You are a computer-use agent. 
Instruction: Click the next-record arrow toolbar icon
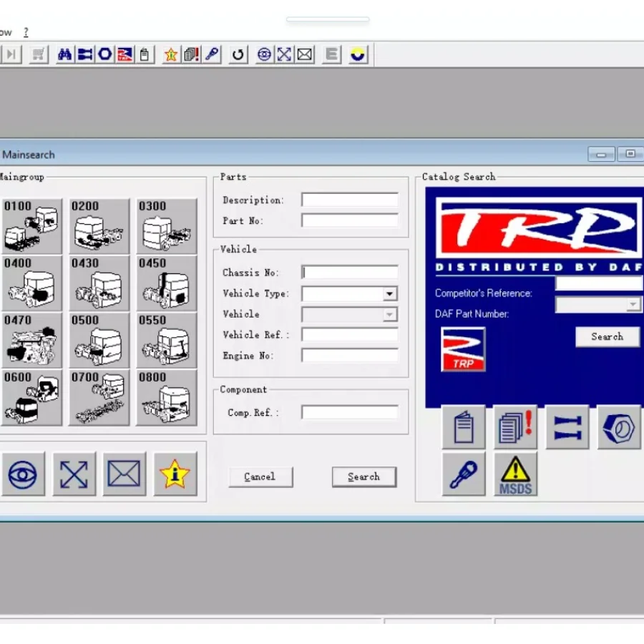coord(11,54)
